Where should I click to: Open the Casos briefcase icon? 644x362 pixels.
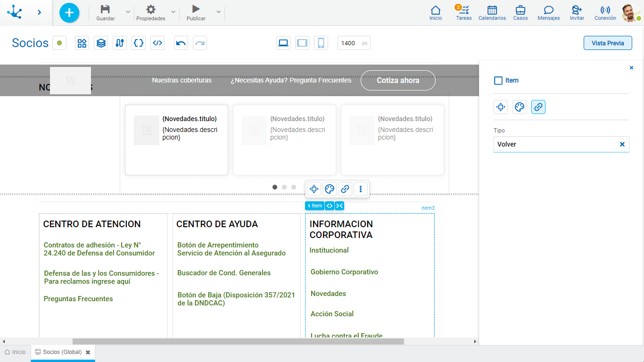click(520, 10)
